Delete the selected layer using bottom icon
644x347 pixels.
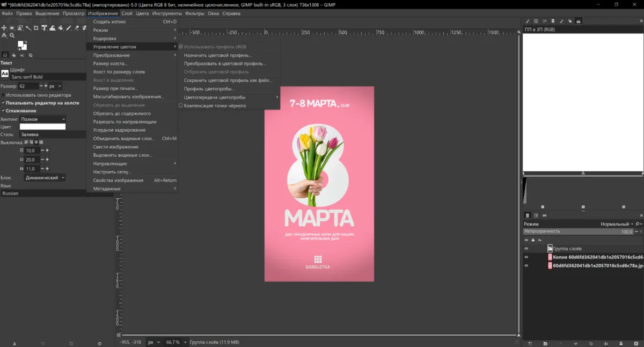point(636,343)
